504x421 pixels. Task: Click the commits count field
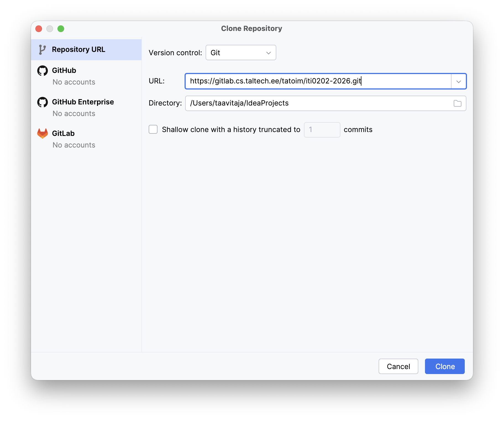click(322, 130)
